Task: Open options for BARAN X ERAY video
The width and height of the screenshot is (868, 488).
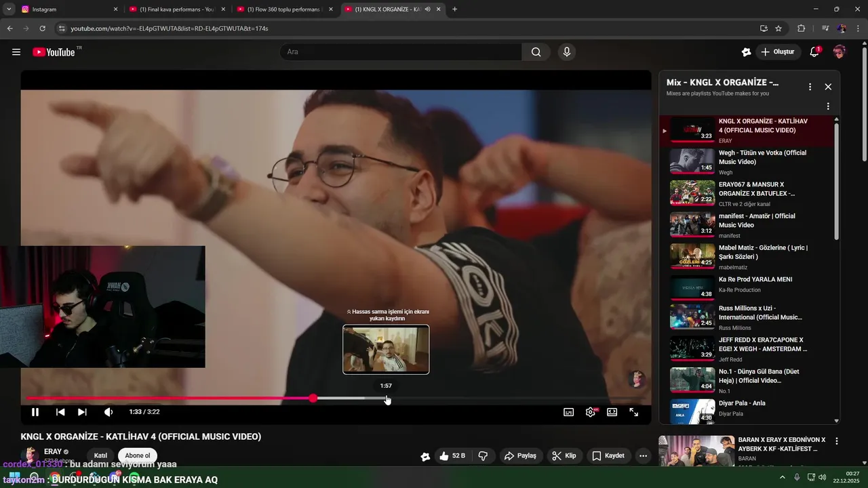Action: click(x=837, y=441)
